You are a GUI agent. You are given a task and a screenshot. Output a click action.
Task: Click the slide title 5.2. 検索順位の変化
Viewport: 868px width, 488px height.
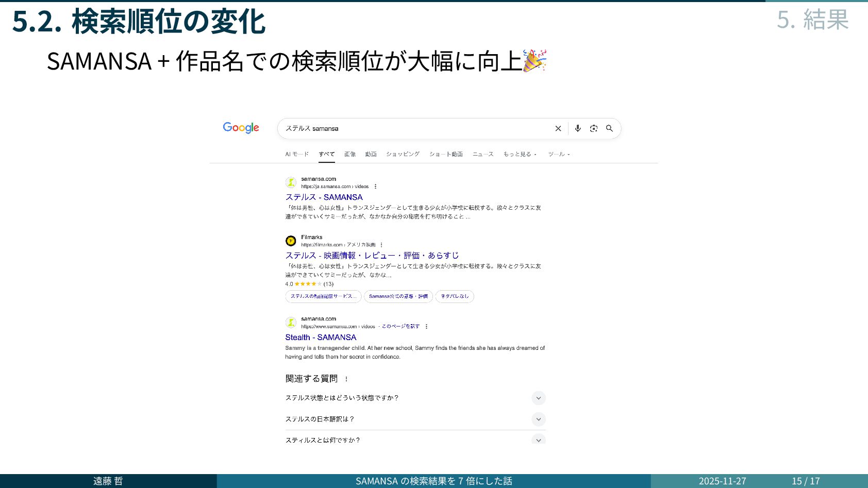pyautogui.click(x=139, y=22)
